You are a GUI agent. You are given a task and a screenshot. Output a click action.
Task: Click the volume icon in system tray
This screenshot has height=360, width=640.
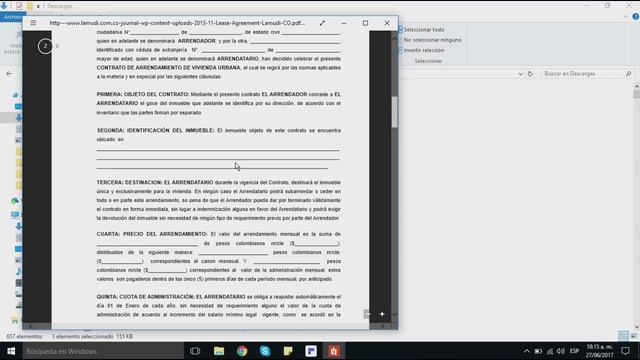click(x=561, y=351)
